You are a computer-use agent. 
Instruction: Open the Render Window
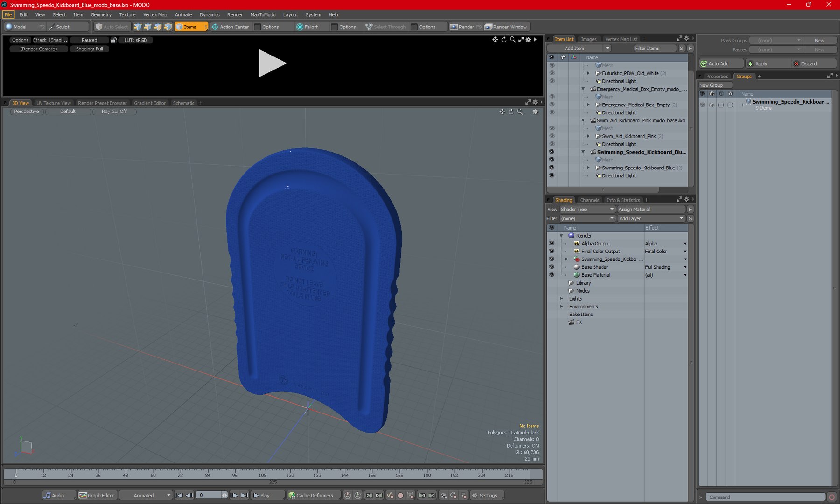pos(506,27)
